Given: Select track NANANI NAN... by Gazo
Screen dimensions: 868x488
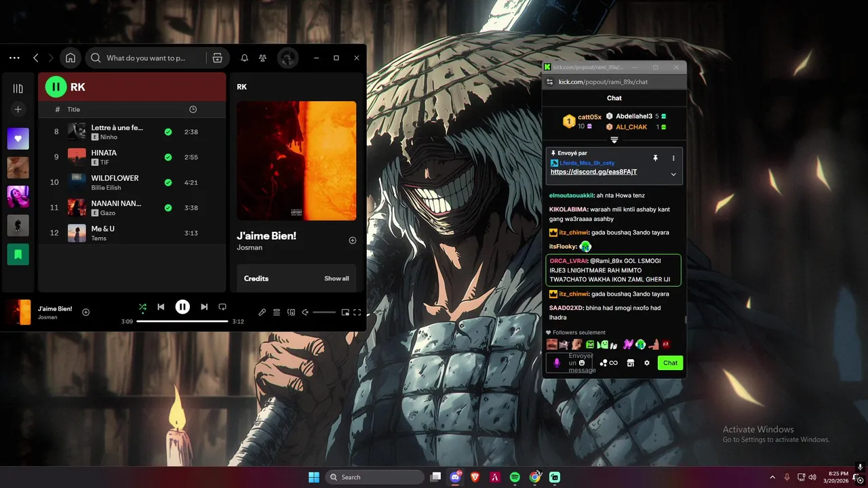Looking at the screenshot, I should 132,207.
